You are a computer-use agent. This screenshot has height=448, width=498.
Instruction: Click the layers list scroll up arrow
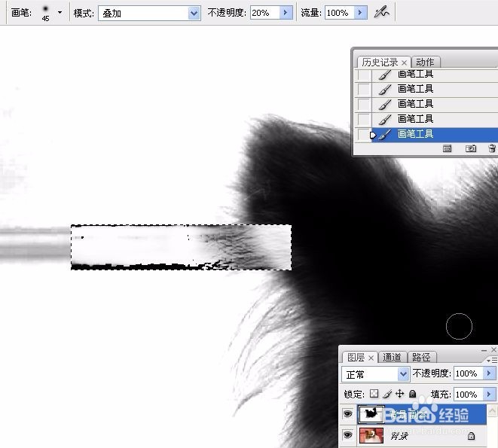click(492, 411)
